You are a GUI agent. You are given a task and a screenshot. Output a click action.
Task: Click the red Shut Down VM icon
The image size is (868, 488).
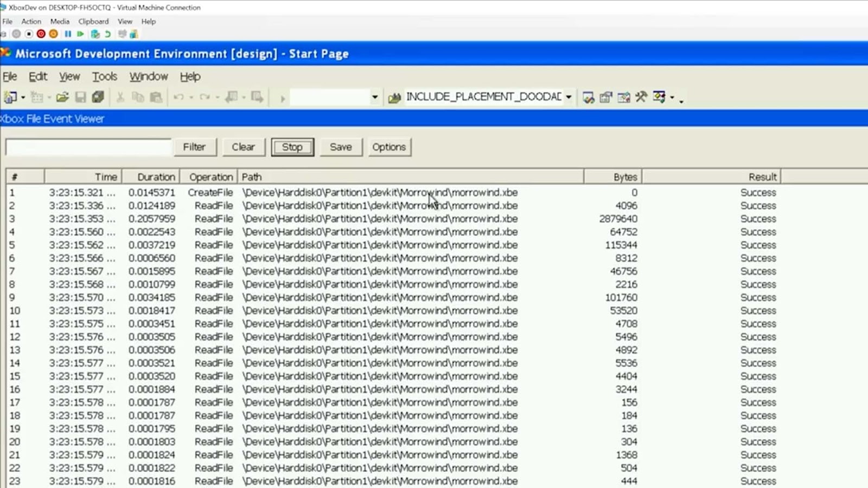click(x=41, y=34)
